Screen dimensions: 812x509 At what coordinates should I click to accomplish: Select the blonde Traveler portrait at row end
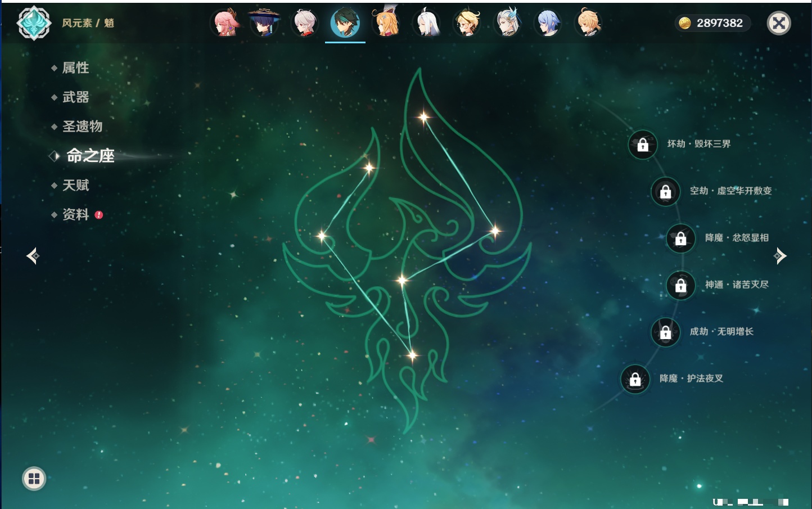(x=589, y=23)
